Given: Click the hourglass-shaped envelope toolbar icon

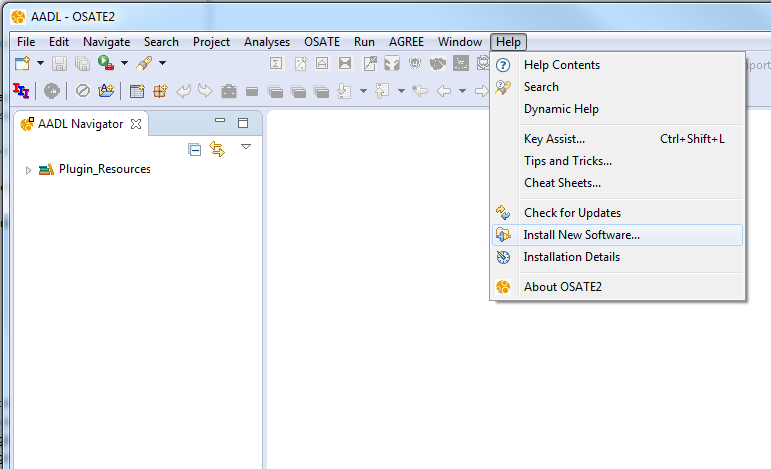Looking at the screenshot, I should [345, 63].
